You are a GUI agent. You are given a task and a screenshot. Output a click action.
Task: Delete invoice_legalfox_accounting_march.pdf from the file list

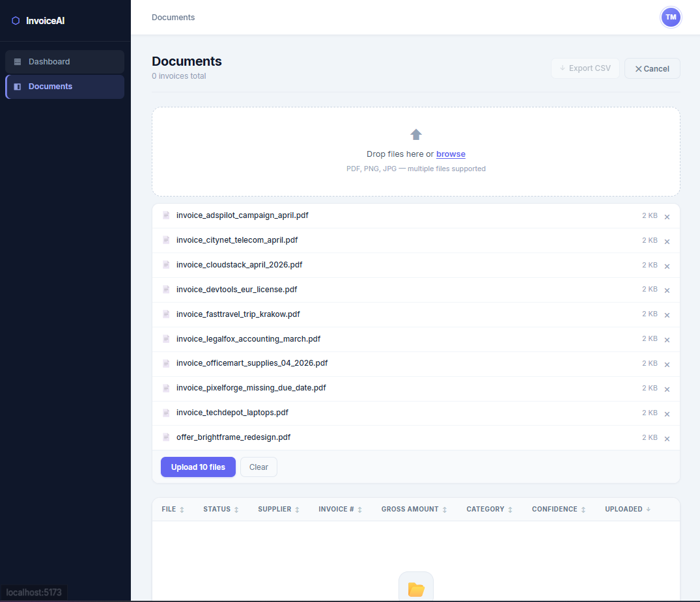point(667,340)
